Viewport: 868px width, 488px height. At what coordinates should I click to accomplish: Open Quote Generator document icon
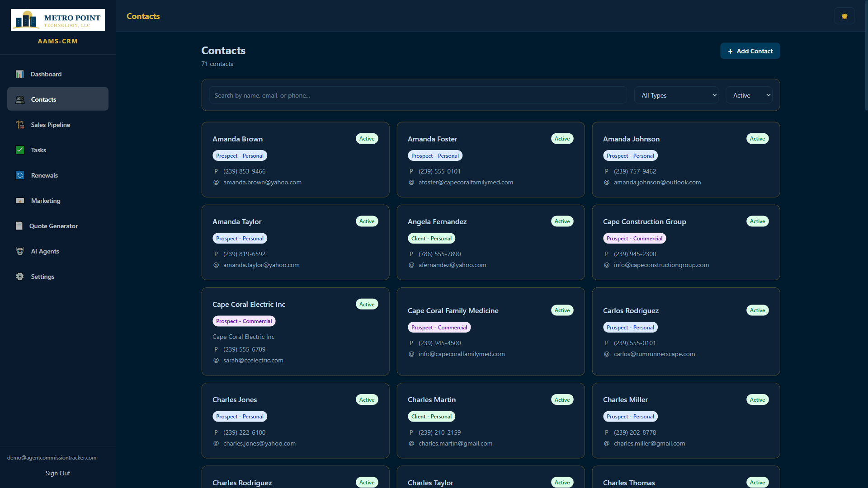pos(20,226)
